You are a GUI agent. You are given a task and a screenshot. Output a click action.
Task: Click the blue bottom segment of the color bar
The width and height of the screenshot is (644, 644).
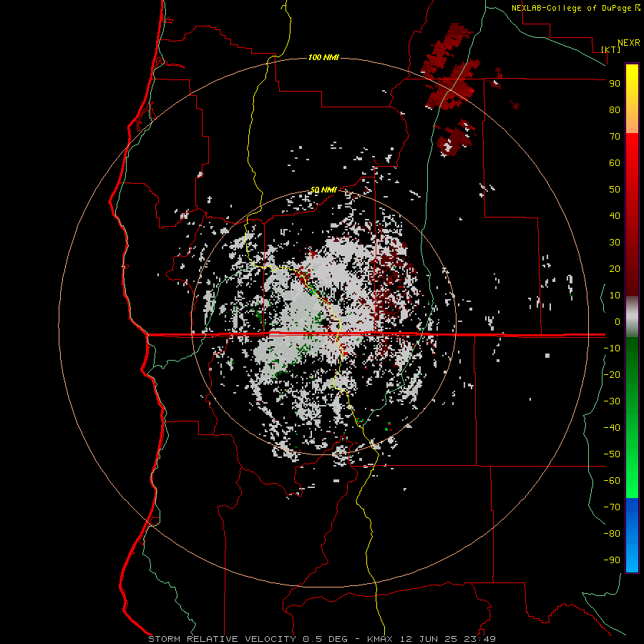(632, 535)
